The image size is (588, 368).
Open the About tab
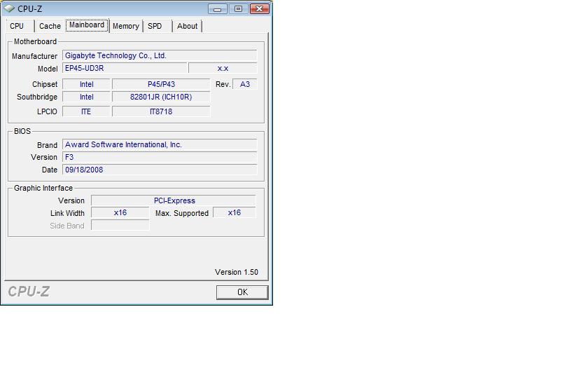click(x=187, y=27)
